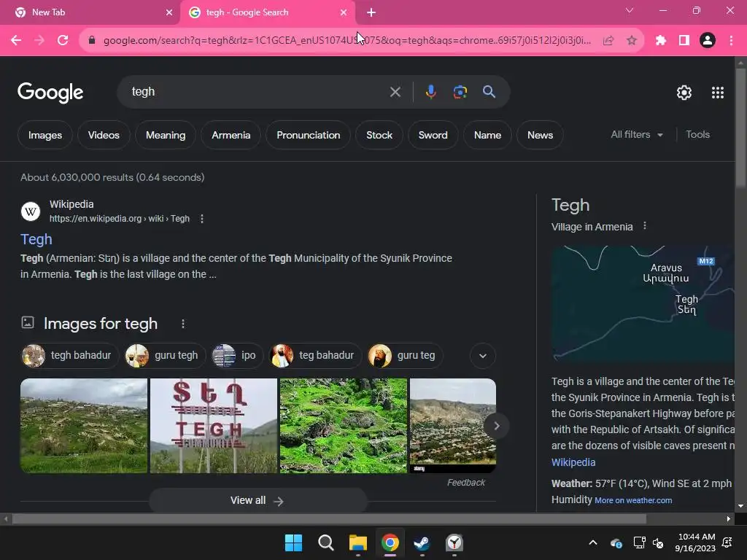Open the TEGH sign image thumbnail
The height and width of the screenshot is (560, 747).
[x=214, y=426]
